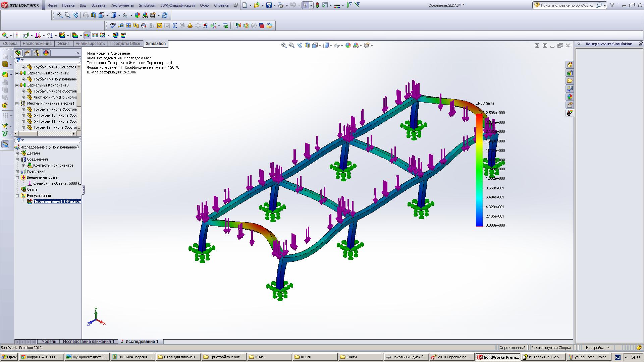Screen dimensions: 644x362
Task: Switch to the Анализировать tab
Action: click(90, 44)
